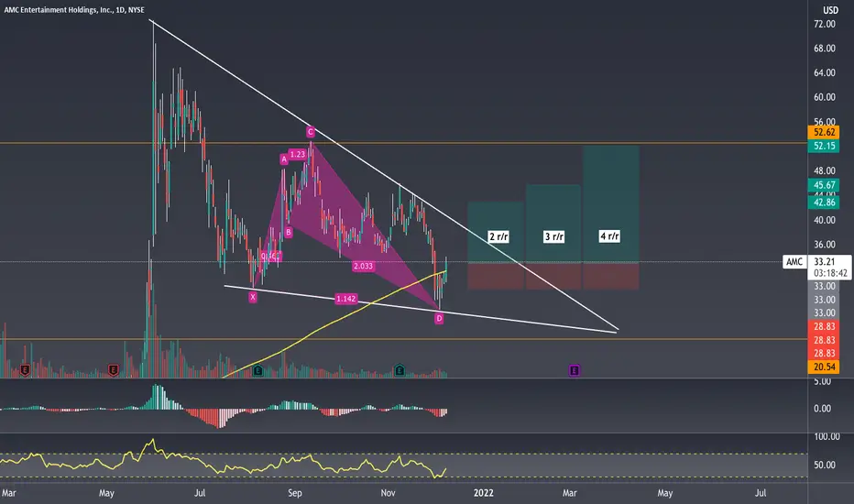
Task: Select the pattern point label A
Action: (284, 159)
